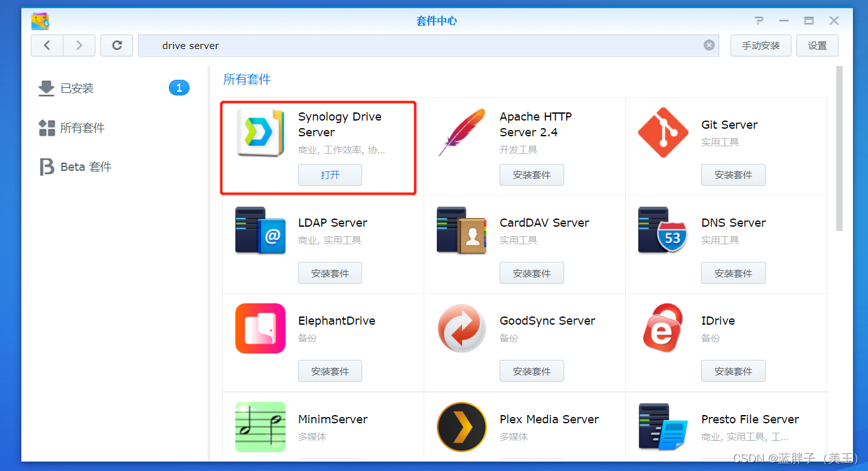The height and width of the screenshot is (471, 868).
Task: Click the IDrive title text
Action: (718, 320)
